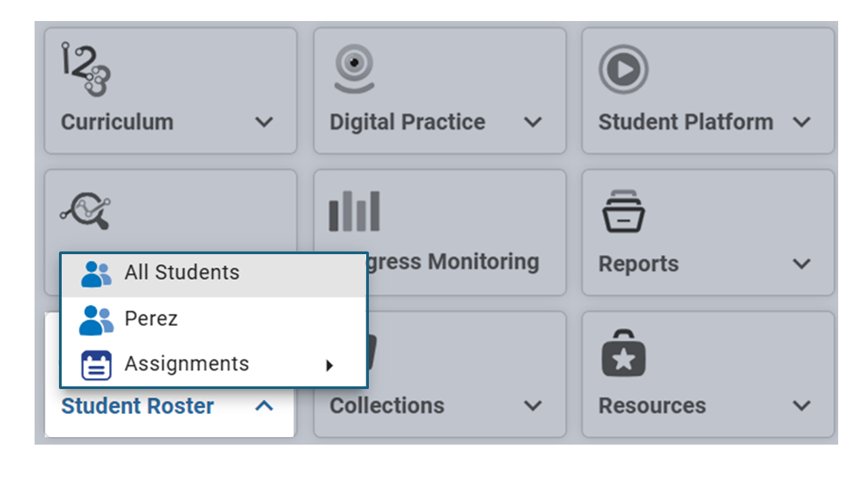Image resolution: width=868 pixels, height=488 pixels.
Task: Click the All Students people icon
Action: (x=96, y=274)
